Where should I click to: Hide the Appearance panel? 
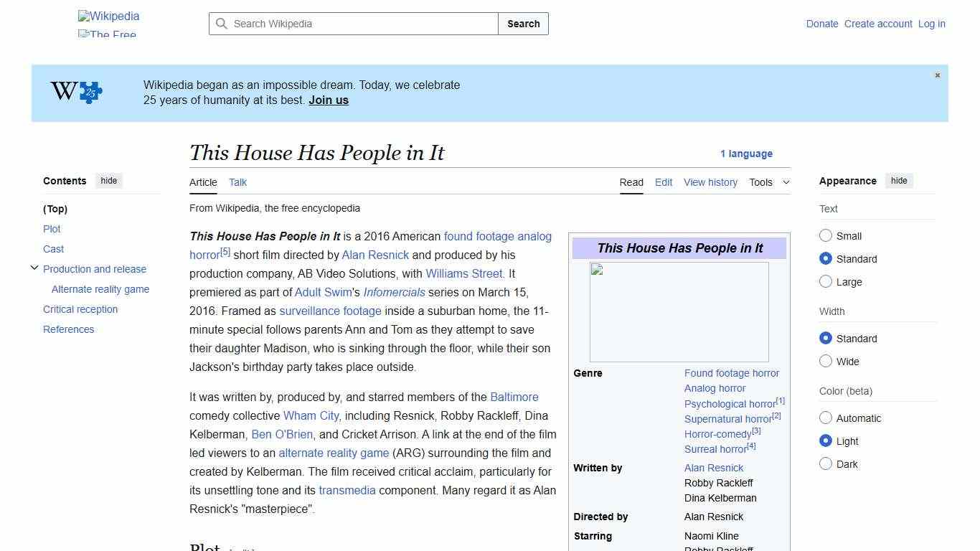click(899, 181)
